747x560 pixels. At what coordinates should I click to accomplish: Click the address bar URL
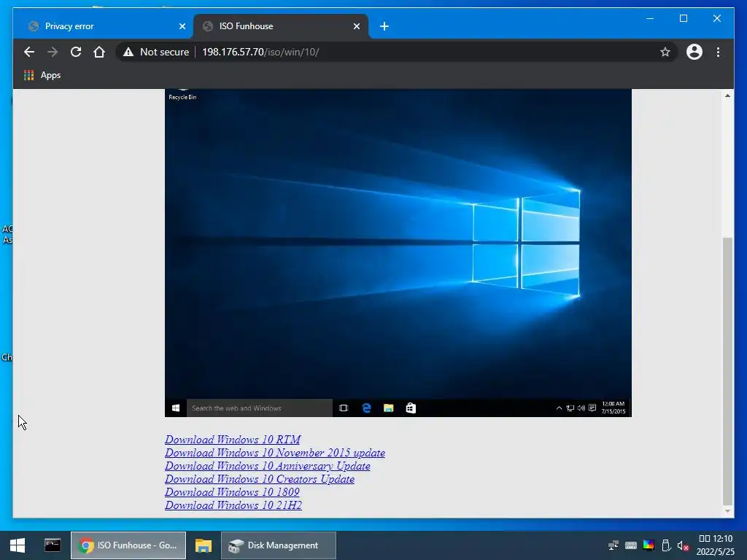pyautogui.click(x=260, y=52)
